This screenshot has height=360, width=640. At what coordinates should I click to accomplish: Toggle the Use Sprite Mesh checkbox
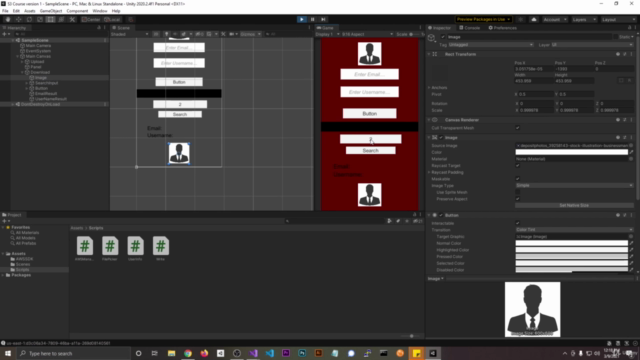(518, 192)
